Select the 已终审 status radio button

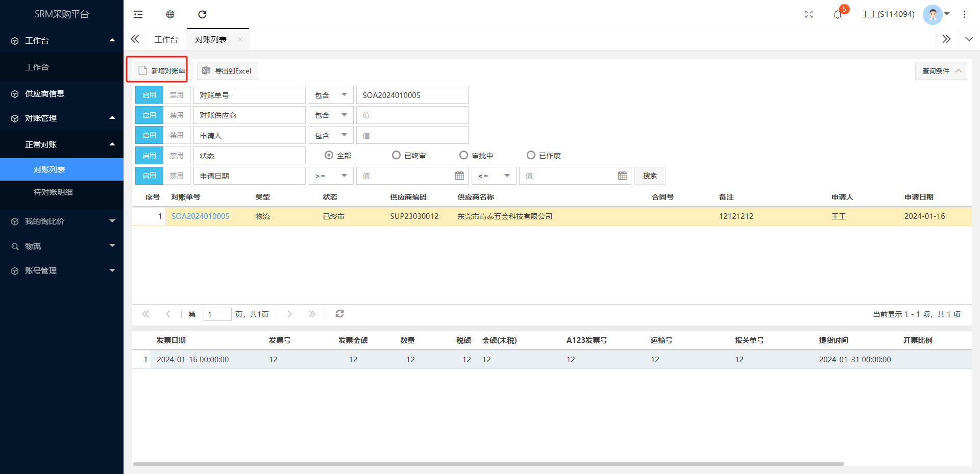pos(396,155)
